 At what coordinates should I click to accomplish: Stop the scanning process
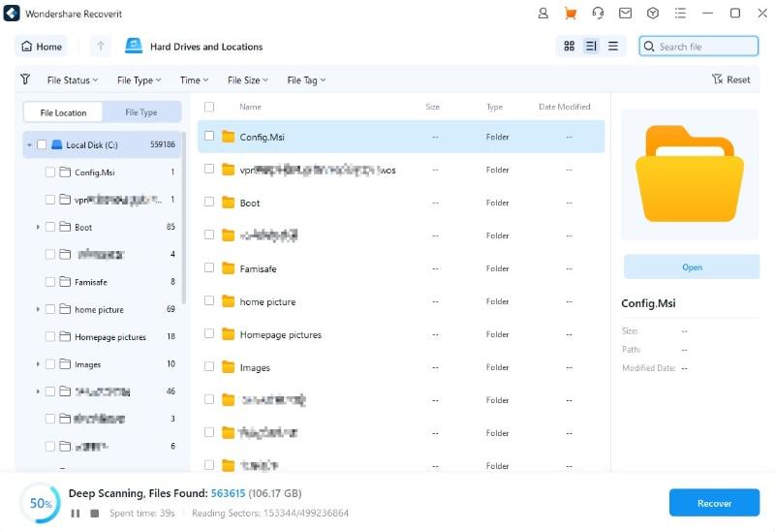94,513
